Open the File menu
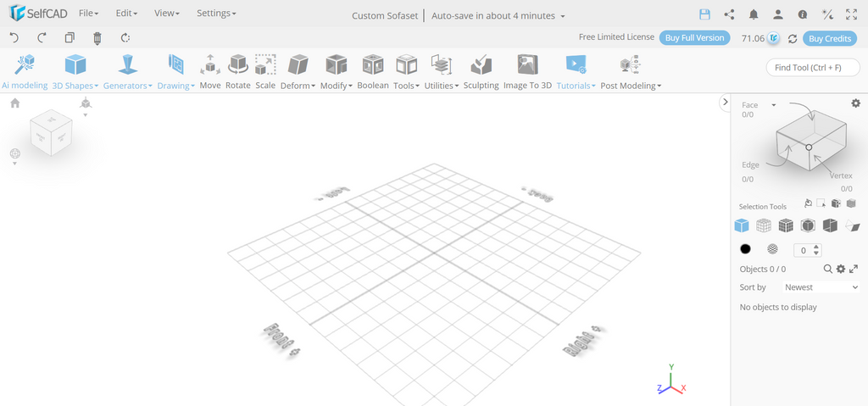868x406 pixels. [x=88, y=14]
